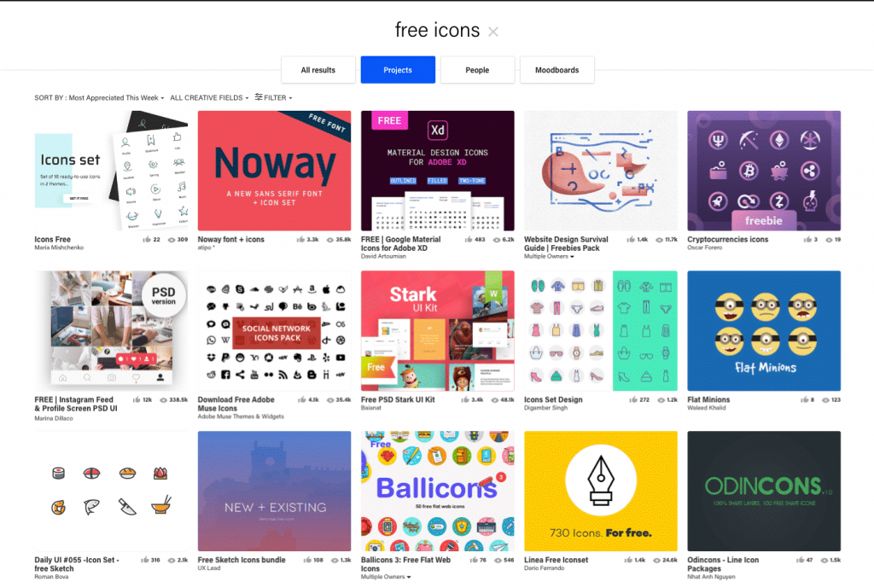The image size is (874, 588).
Task: Click the filter sliders icon beside FILTER
Action: (x=259, y=97)
